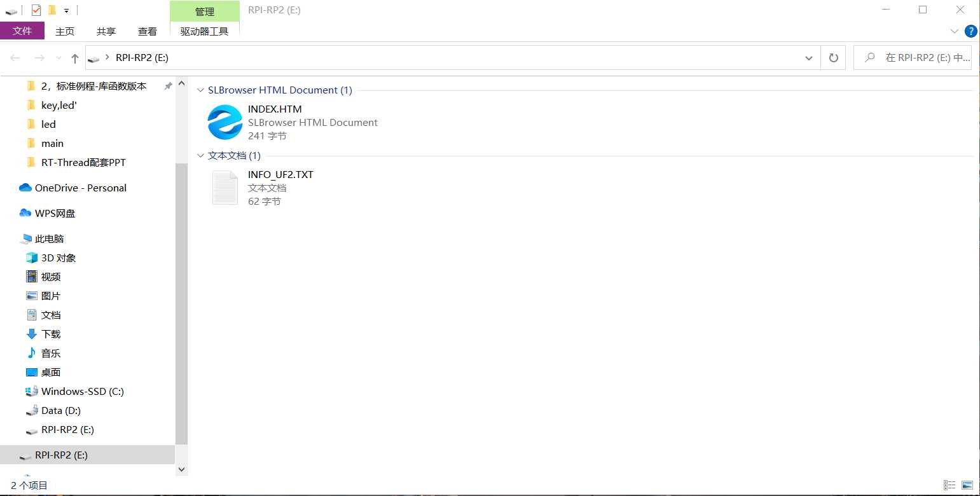Click the INDEX.HTM file name
This screenshot has width=980, height=496.
click(275, 109)
